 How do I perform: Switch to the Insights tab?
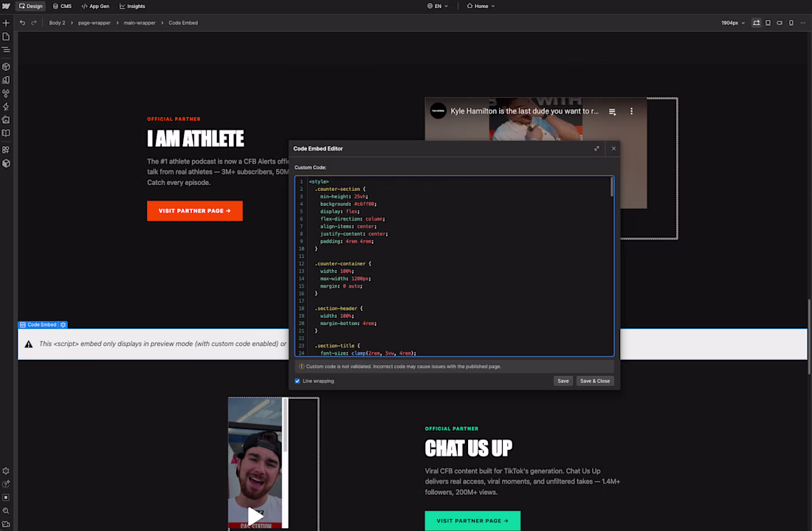(x=133, y=6)
